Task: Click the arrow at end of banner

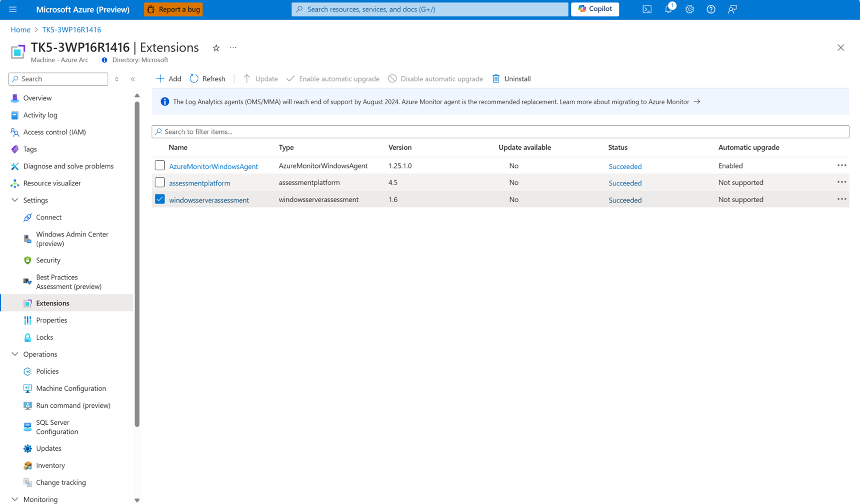Action: click(697, 102)
